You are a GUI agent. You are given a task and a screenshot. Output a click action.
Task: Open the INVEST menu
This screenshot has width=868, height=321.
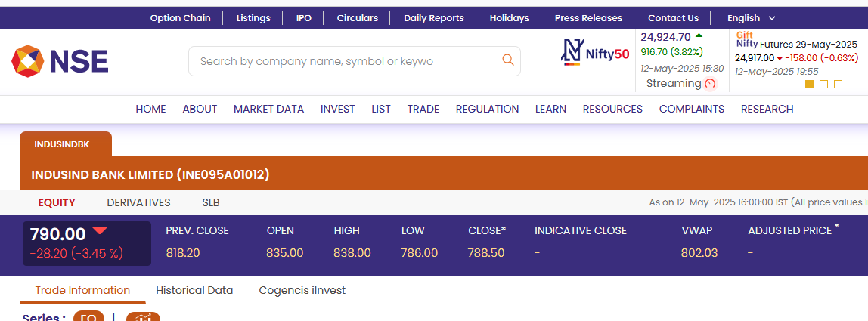[338, 109]
